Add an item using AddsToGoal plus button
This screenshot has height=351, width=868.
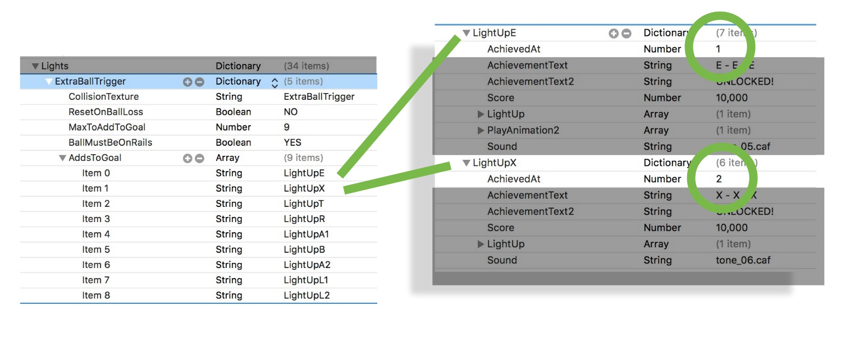[188, 158]
